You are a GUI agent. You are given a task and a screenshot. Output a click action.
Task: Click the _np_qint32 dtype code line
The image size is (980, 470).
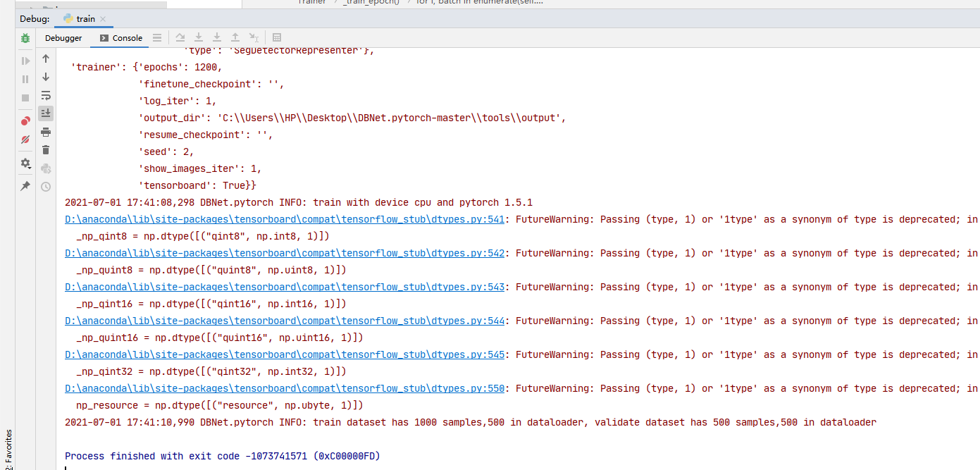211,371
